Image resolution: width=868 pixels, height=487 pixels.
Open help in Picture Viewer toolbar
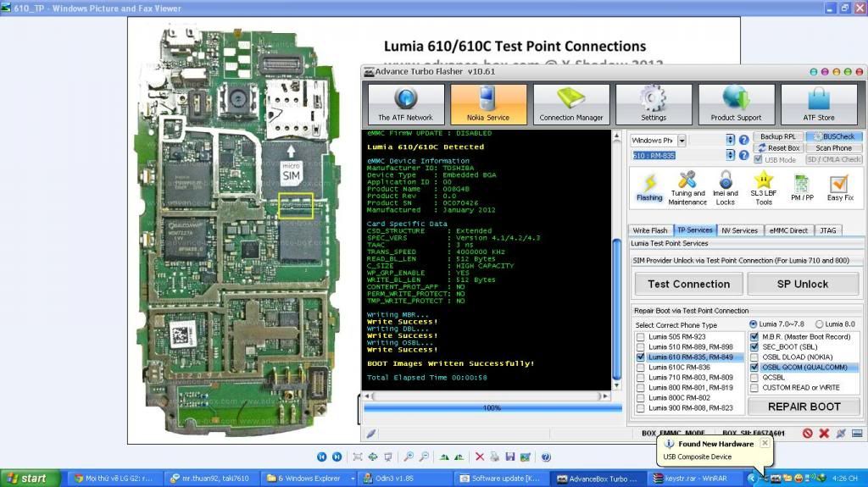[546, 457]
